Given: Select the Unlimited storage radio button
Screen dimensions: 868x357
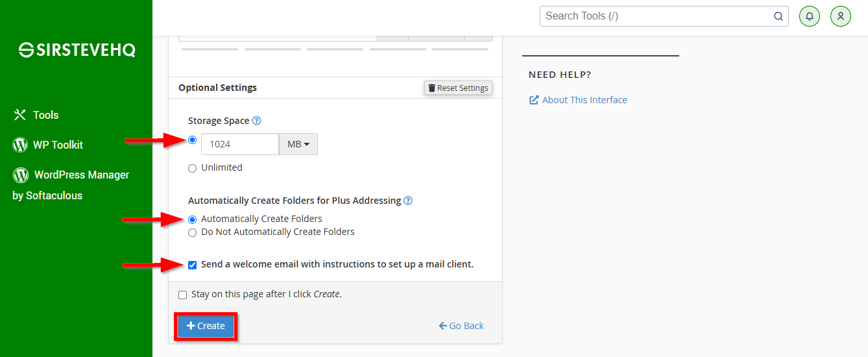Looking at the screenshot, I should coord(192,168).
